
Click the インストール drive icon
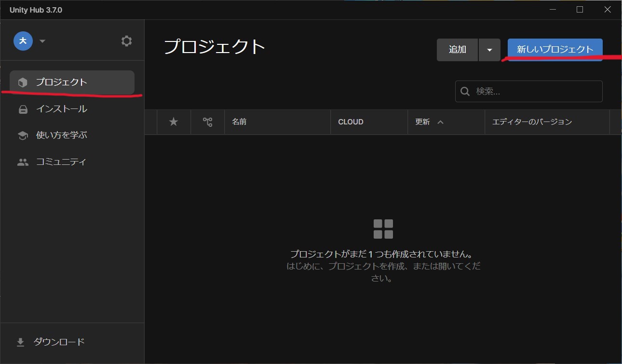click(23, 109)
